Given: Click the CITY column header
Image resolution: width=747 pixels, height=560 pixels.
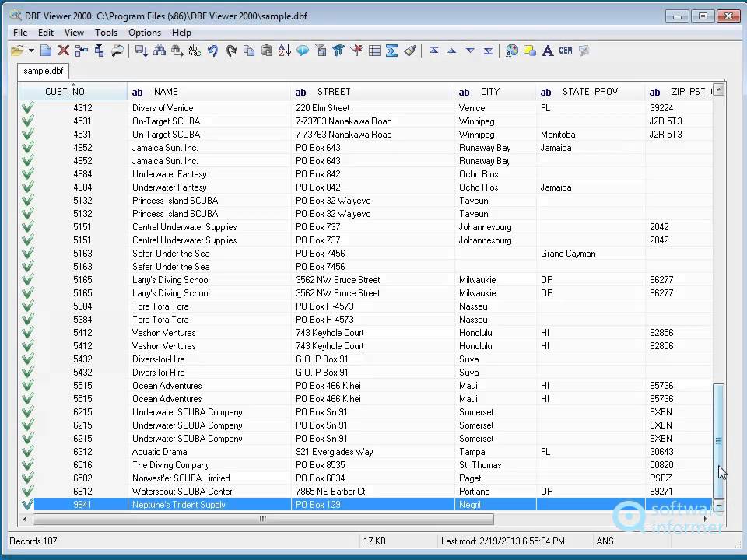Looking at the screenshot, I should (495, 92).
